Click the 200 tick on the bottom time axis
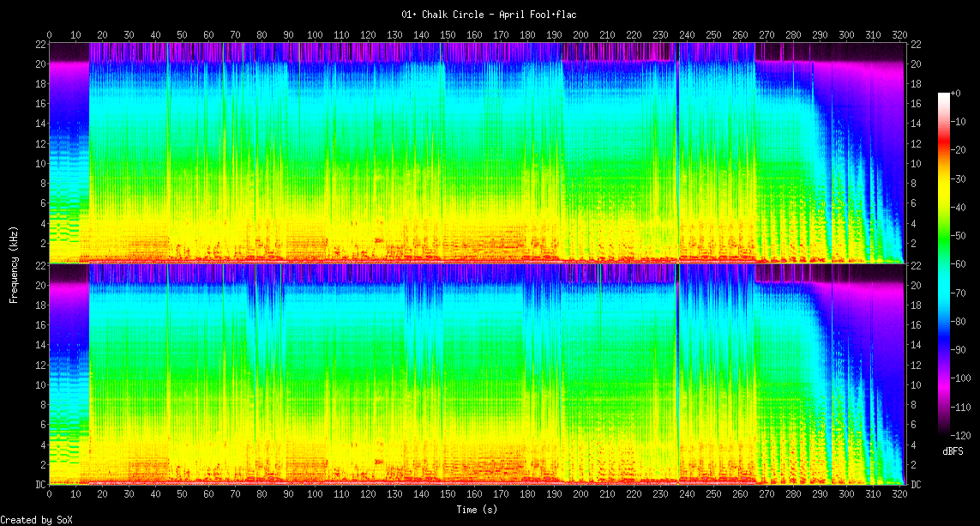This screenshot has width=980, height=526. click(580, 495)
